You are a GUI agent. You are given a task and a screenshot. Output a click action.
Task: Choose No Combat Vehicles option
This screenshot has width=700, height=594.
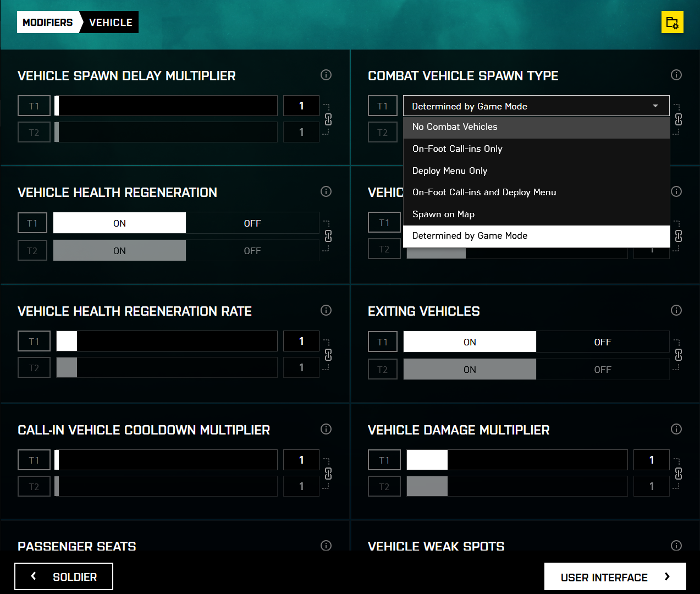coord(536,127)
